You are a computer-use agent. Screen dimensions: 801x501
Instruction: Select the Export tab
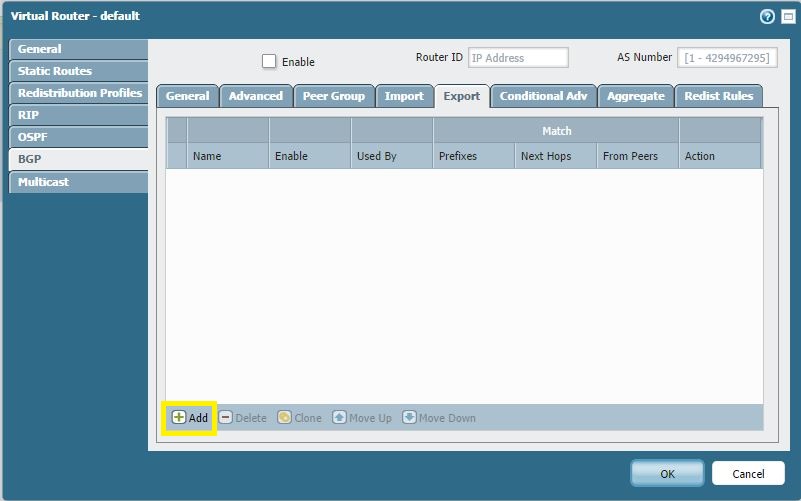click(462, 96)
